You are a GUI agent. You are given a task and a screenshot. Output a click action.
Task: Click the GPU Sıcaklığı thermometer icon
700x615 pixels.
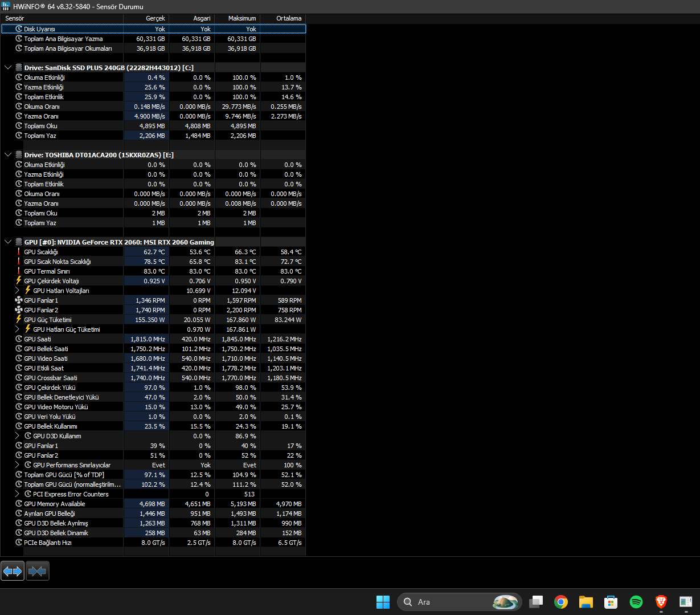[19, 252]
